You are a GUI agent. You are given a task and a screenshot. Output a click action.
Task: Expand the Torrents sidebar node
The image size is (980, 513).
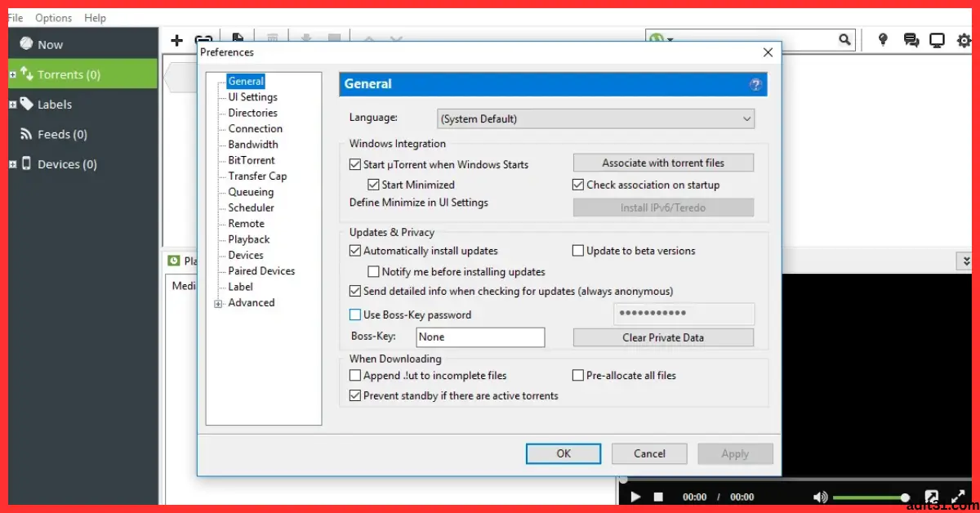(12, 74)
